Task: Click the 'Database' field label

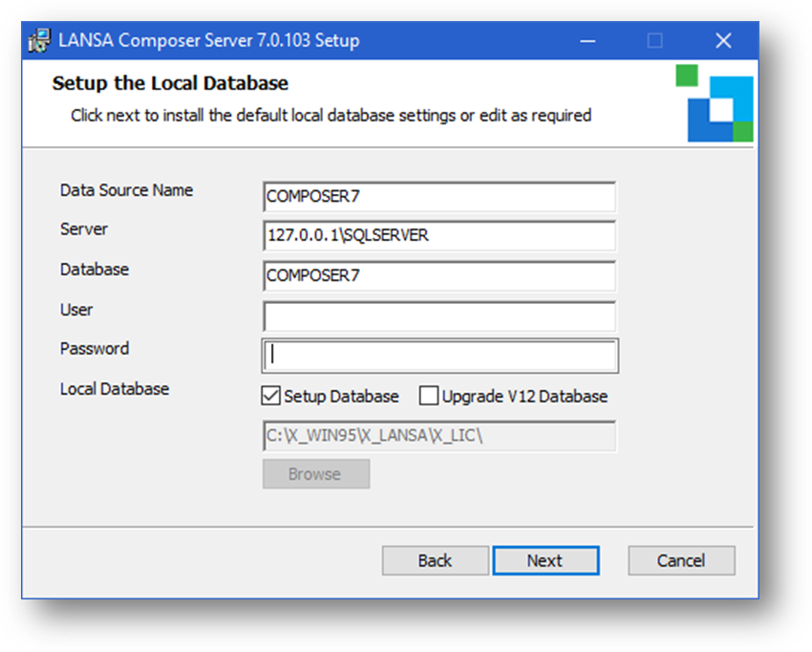Action: pyautogui.click(x=95, y=270)
